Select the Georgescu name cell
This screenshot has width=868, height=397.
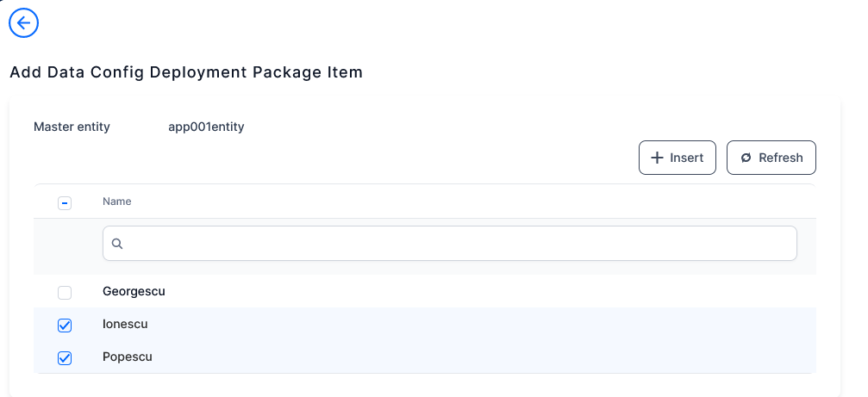coord(134,292)
